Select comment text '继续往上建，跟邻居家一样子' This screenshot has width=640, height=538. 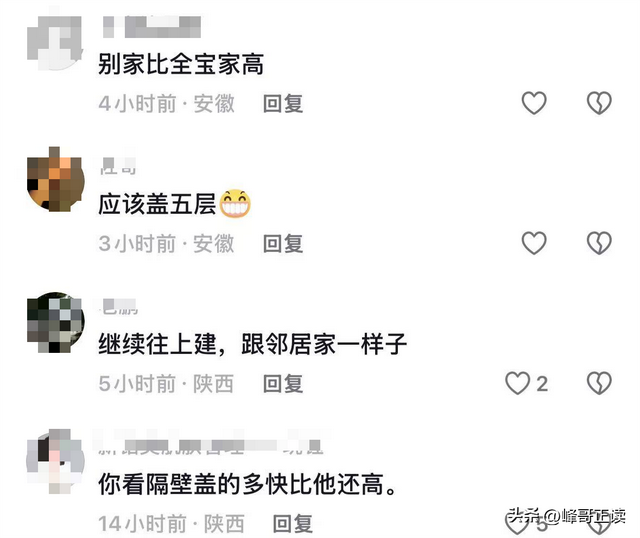point(252,344)
